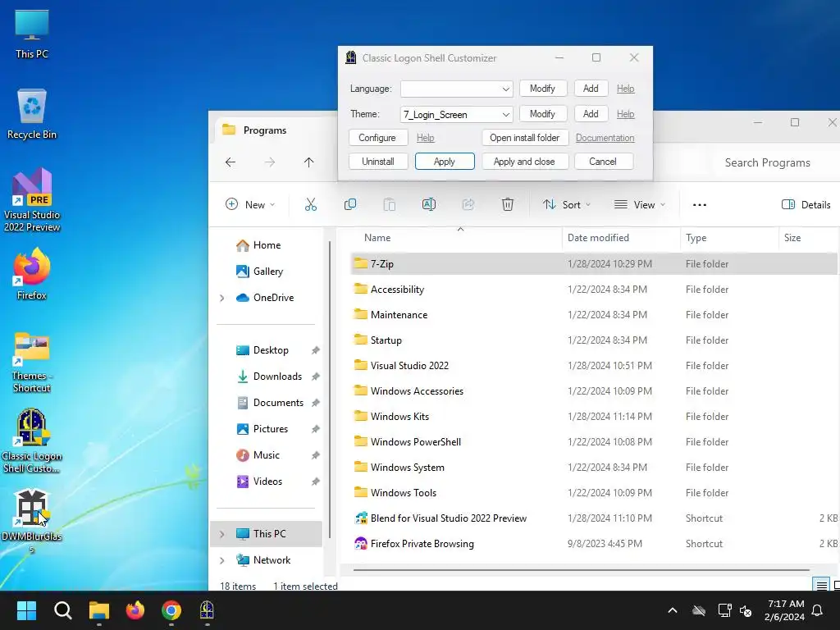Open the Theme dropdown showing 7_Login_Screen
Viewport: 840px width, 630px height.
click(x=456, y=114)
